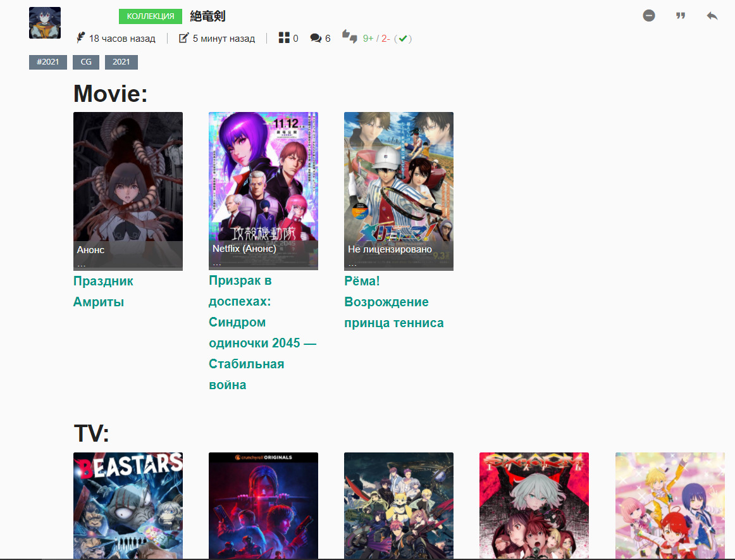Click the thumbs up/down votes icon
Viewport: 735px width, 560px height.
pos(350,37)
